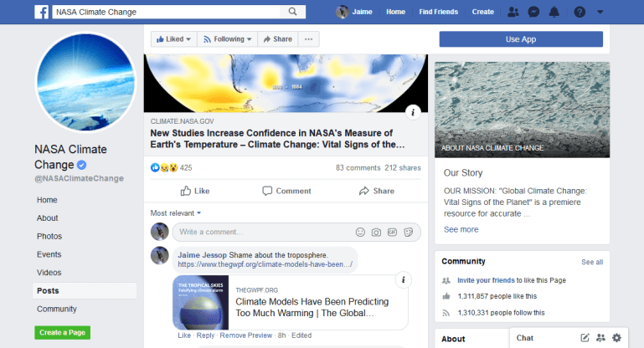Open the 212 shares link
This screenshot has width=644, height=348.
coord(403,168)
